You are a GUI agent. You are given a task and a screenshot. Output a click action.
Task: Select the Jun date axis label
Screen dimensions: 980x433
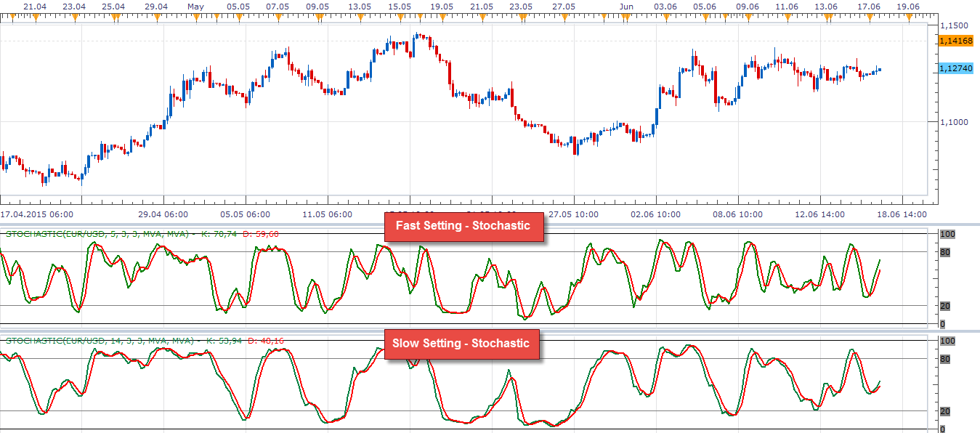pyautogui.click(x=626, y=7)
